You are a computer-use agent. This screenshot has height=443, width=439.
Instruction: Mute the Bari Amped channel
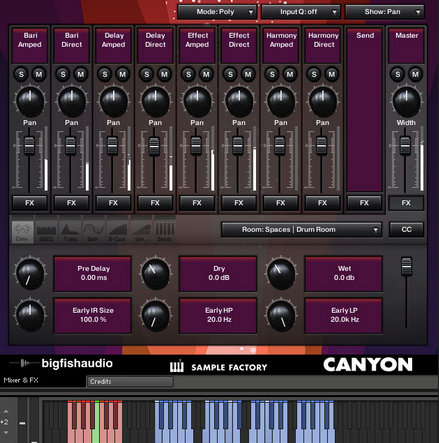39,74
